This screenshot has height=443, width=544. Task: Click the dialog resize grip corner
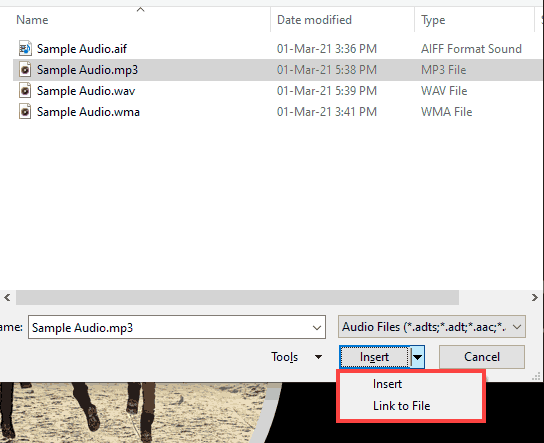[x=536, y=376]
